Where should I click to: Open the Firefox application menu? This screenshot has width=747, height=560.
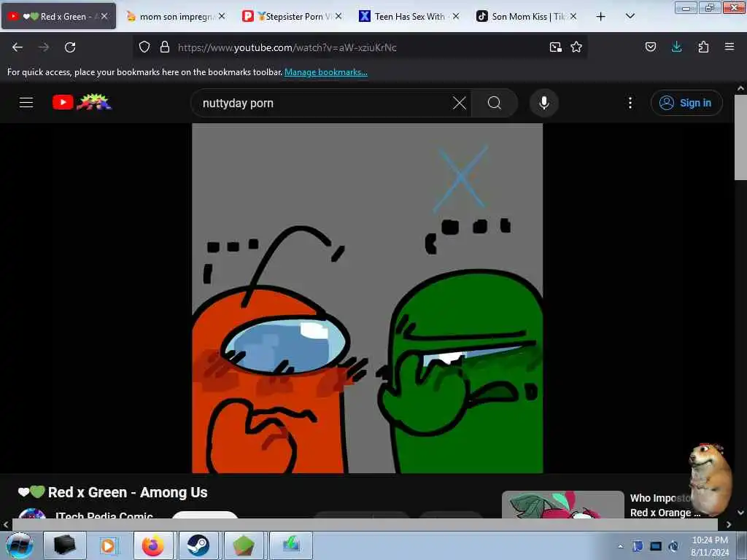(x=729, y=47)
